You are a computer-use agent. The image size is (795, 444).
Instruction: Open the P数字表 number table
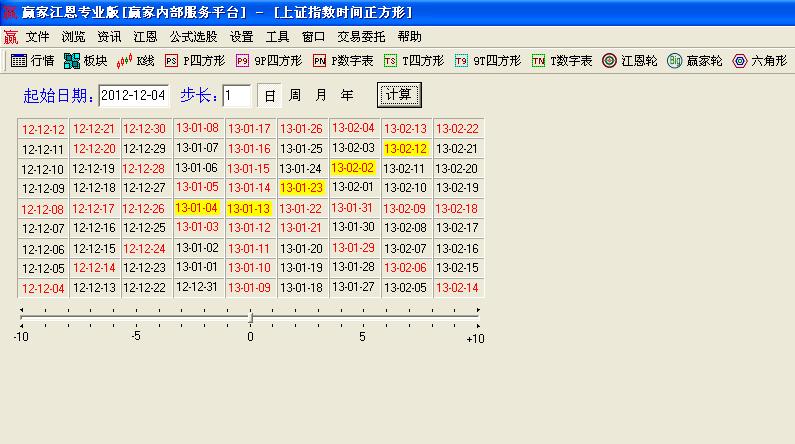click(343, 61)
